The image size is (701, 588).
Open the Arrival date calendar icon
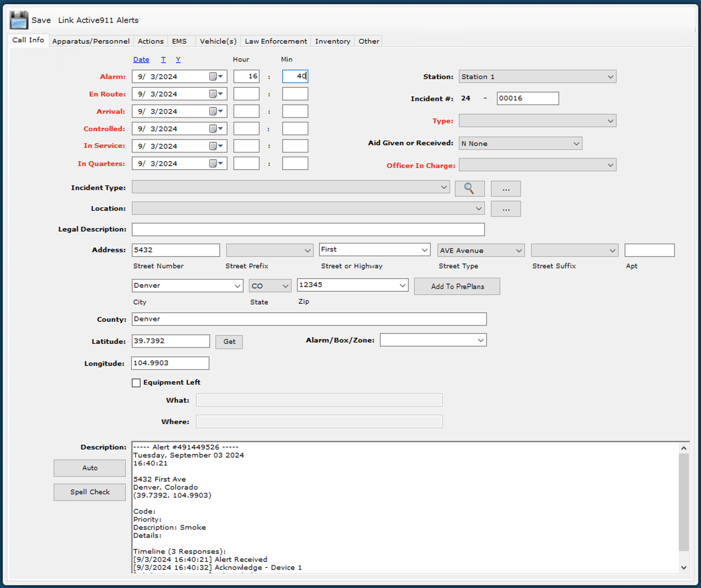coord(213,111)
